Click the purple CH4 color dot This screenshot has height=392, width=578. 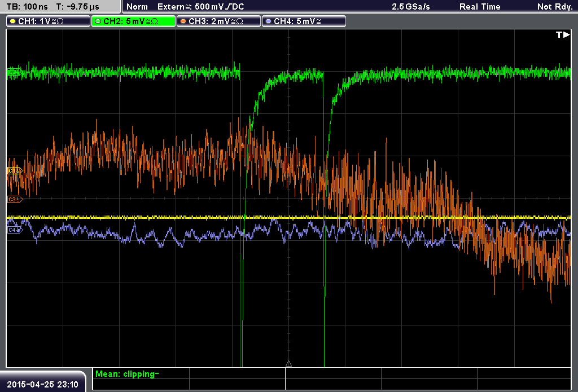tap(268, 21)
